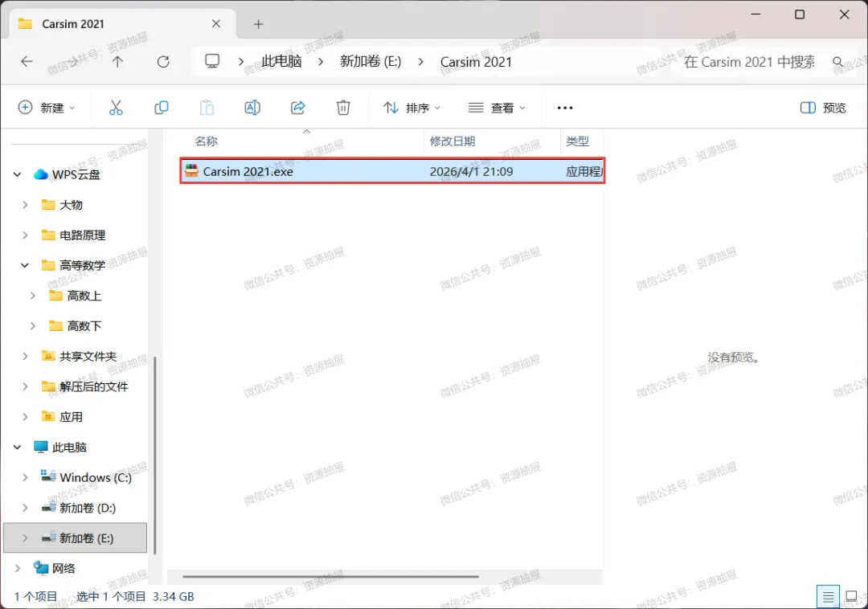Click the Delete trash can icon
Image resolution: width=868 pixels, height=609 pixels.
[x=343, y=108]
